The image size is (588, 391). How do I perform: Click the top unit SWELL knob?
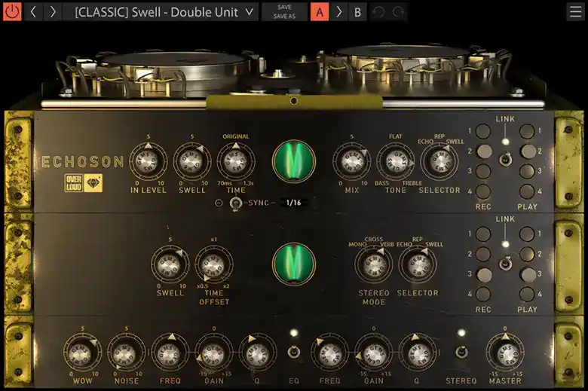191,161
